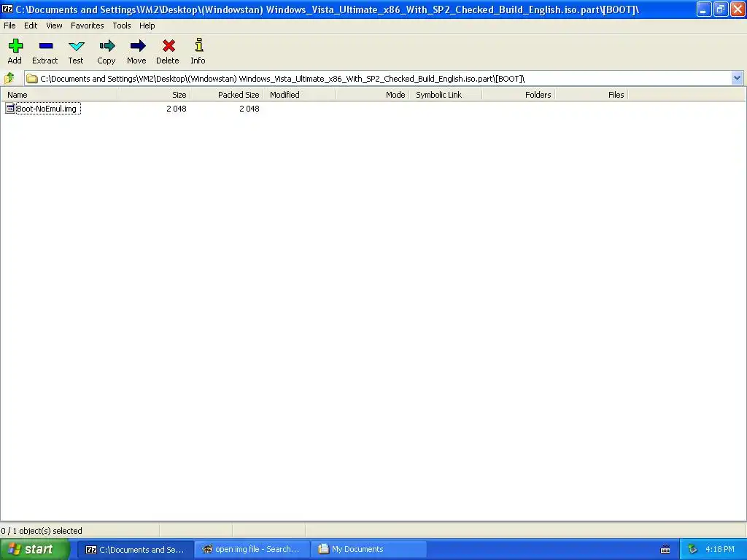This screenshot has width=747, height=560.
Task: Sort by the Name column header
Action: click(x=58, y=95)
